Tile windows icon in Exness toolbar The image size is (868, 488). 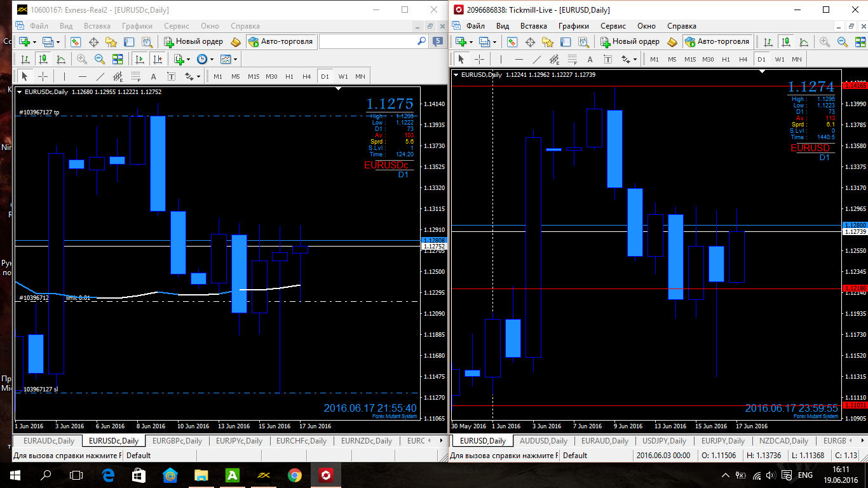coord(118,59)
